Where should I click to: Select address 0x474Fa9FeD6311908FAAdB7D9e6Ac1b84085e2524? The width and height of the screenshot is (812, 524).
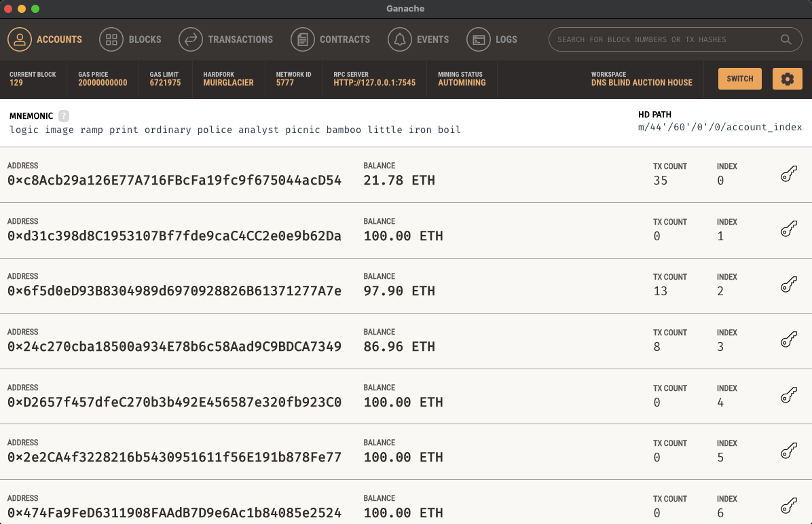(x=174, y=513)
